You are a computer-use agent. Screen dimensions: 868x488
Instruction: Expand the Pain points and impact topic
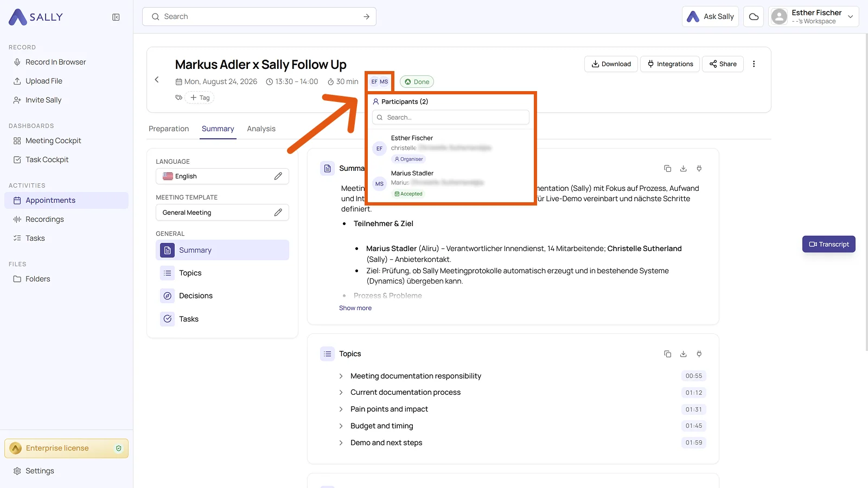[x=341, y=409]
